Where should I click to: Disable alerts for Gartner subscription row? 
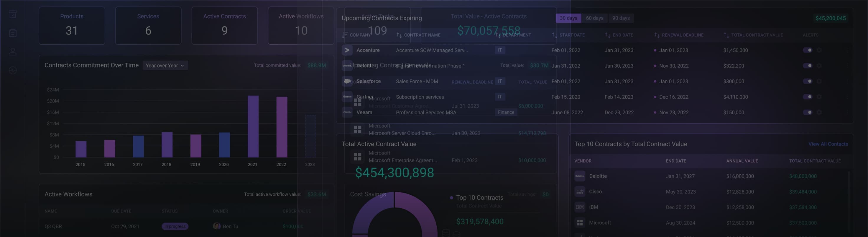pyautogui.click(x=808, y=97)
